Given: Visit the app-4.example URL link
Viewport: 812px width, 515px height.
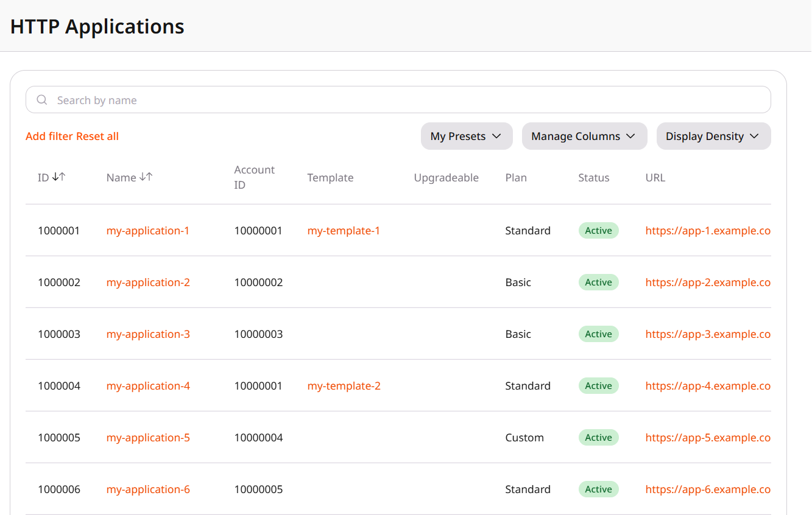Looking at the screenshot, I should [x=708, y=386].
